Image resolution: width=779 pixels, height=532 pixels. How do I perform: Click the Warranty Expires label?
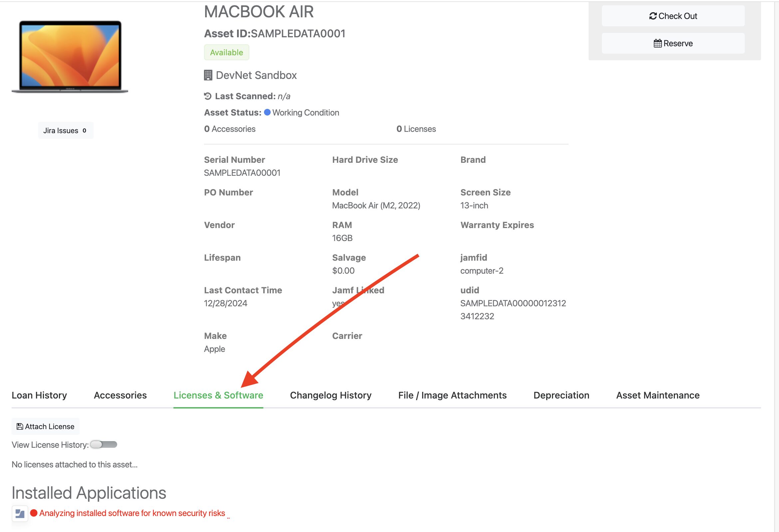coord(497,225)
